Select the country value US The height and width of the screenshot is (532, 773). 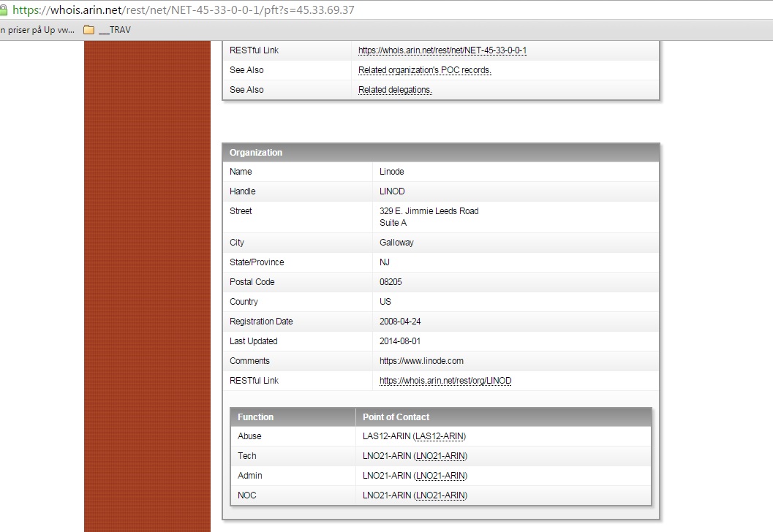[385, 302]
